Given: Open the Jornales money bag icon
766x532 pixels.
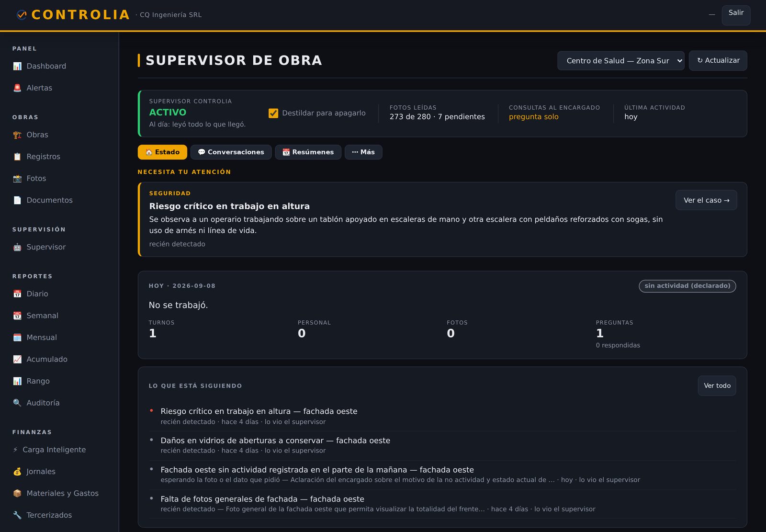Looking at the screenshot, I should click(17, 472).
